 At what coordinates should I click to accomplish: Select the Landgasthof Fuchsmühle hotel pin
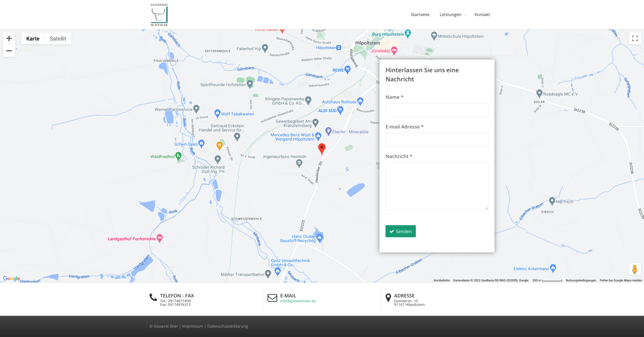159,238
